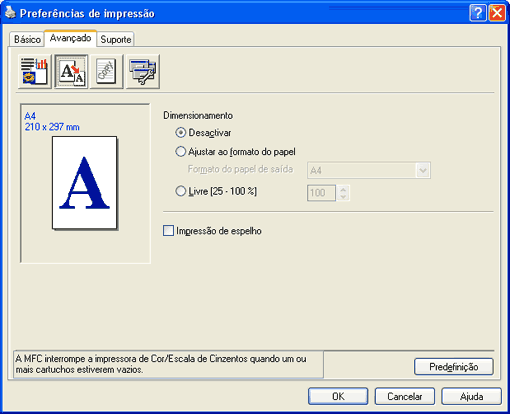This screenshot has height=414, width=510.
Task: Confirm settings with the OK button
Action: pos(338,396)
